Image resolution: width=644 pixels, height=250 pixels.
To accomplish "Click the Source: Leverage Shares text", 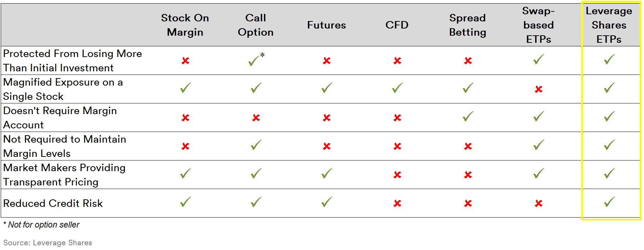I will tap(47, 243).
